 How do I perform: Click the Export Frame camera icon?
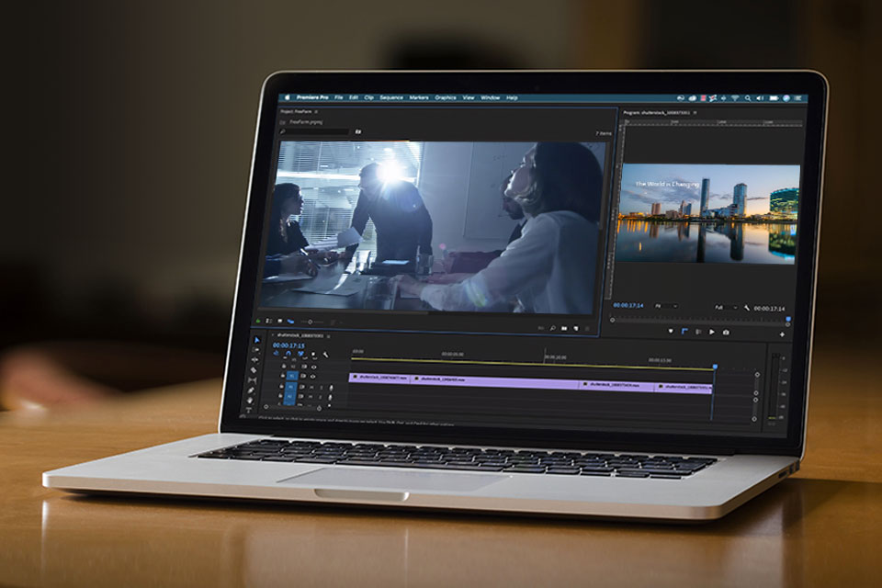[x=726, y=332]
